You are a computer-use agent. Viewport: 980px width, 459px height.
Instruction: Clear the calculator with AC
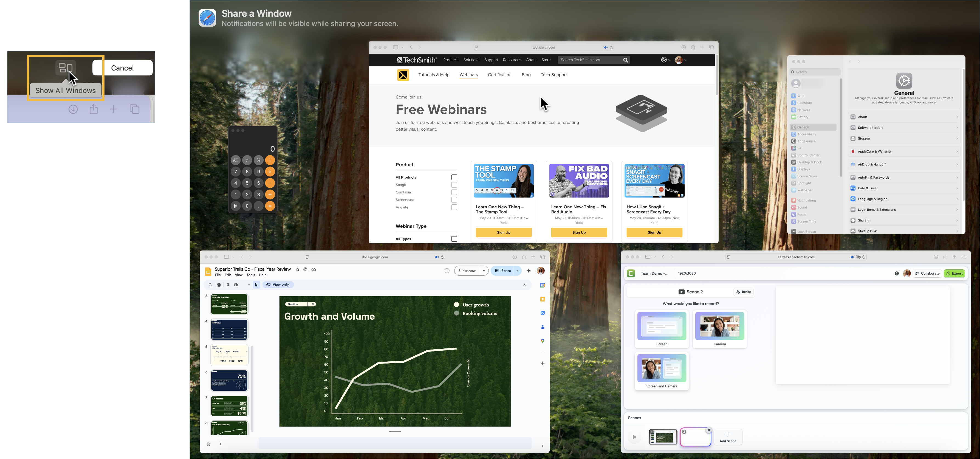point(236,160)
